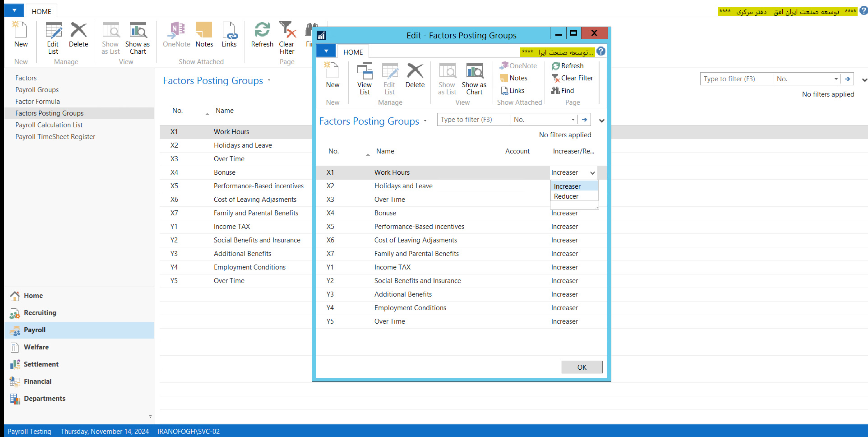Click Clear Filter in Edit dialog ribbon

573,78
